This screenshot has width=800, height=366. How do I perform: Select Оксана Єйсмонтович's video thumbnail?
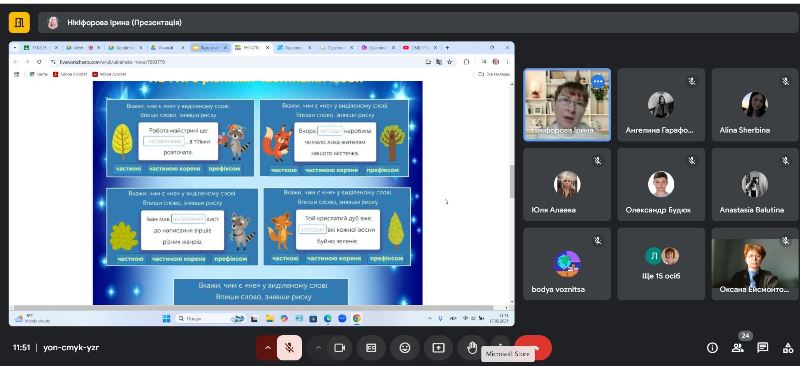pyautogui.click(x=756, y=263)
